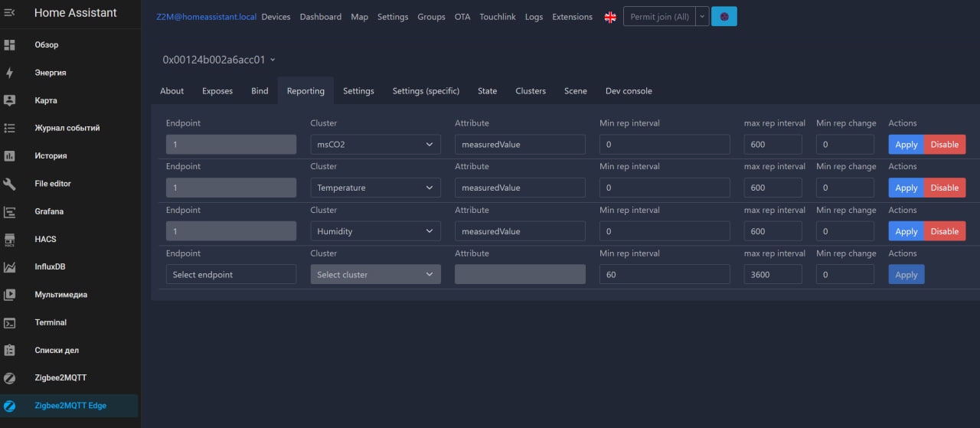
Task: Focus Humidity row's Min rep change field
Action: click(845, 231)
